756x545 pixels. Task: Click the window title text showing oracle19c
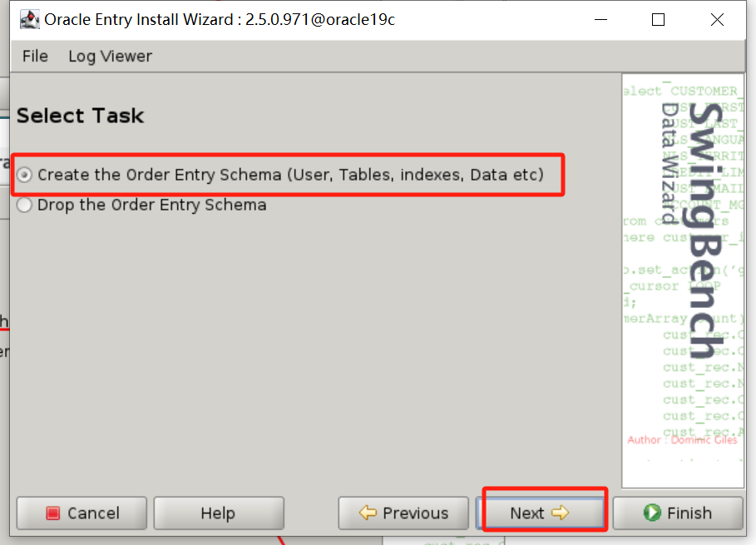(x=220, y=19)
